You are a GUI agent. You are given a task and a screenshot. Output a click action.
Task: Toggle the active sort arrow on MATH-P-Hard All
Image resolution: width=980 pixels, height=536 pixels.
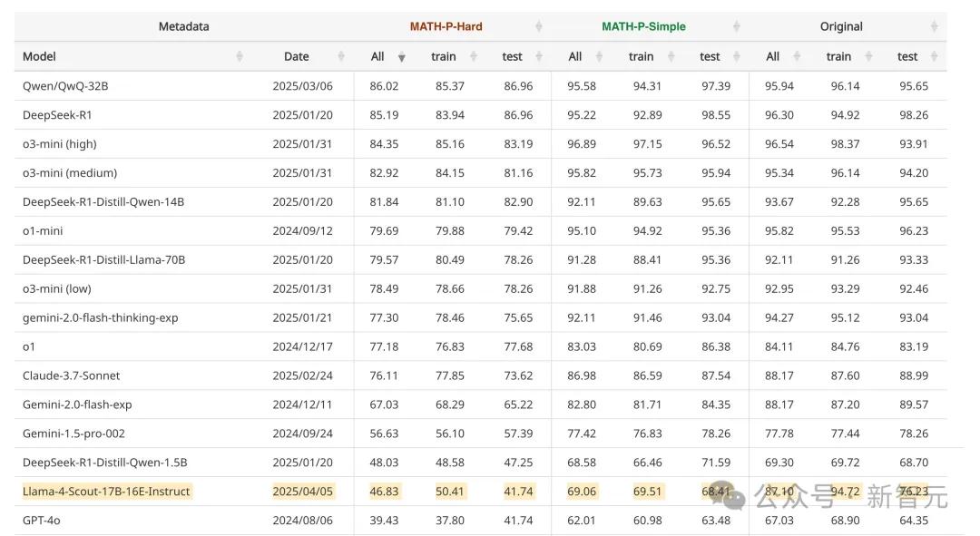click(x=401, y=57)
